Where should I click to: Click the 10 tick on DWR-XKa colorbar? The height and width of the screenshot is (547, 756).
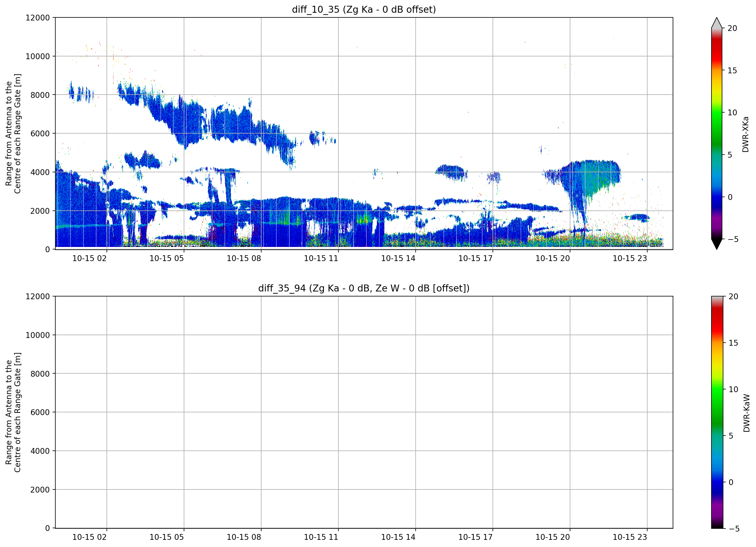pos(732,113)
